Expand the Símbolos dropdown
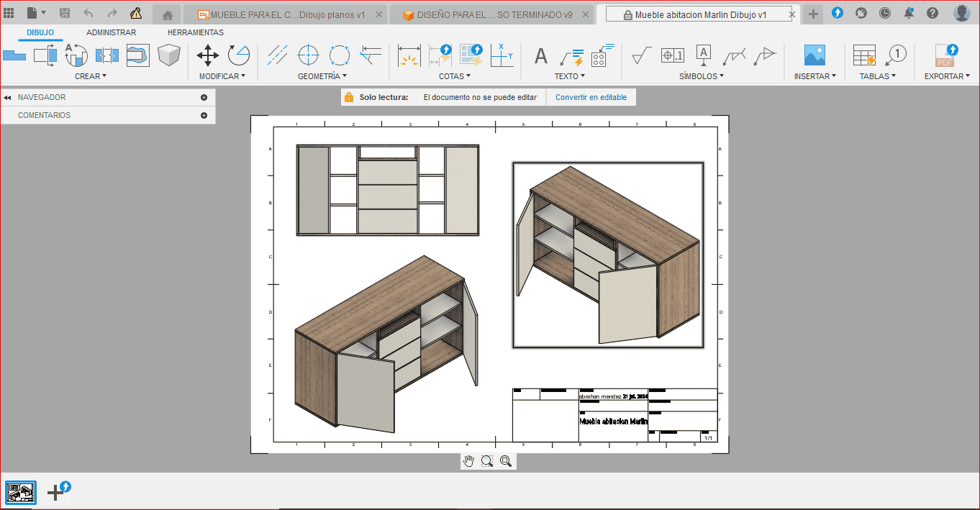The width and height of the screenshot is (980, 510). [x=702, y=76]
